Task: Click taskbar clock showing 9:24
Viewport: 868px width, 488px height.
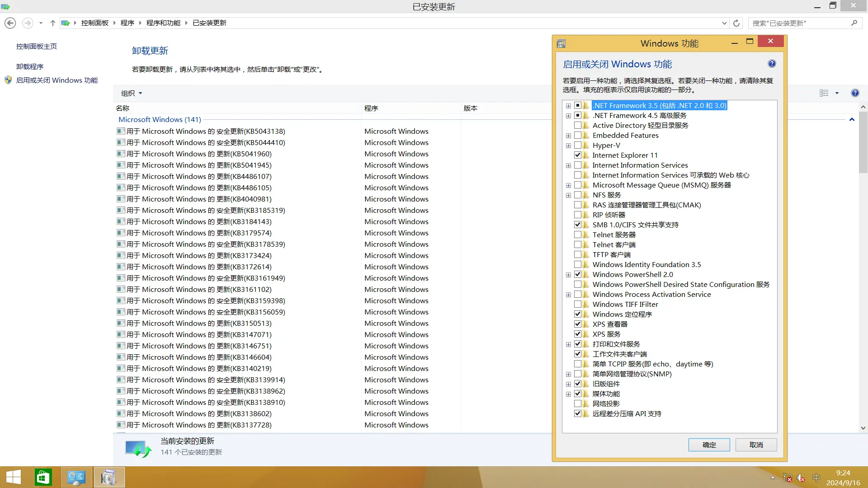Action: pos(843,478)
